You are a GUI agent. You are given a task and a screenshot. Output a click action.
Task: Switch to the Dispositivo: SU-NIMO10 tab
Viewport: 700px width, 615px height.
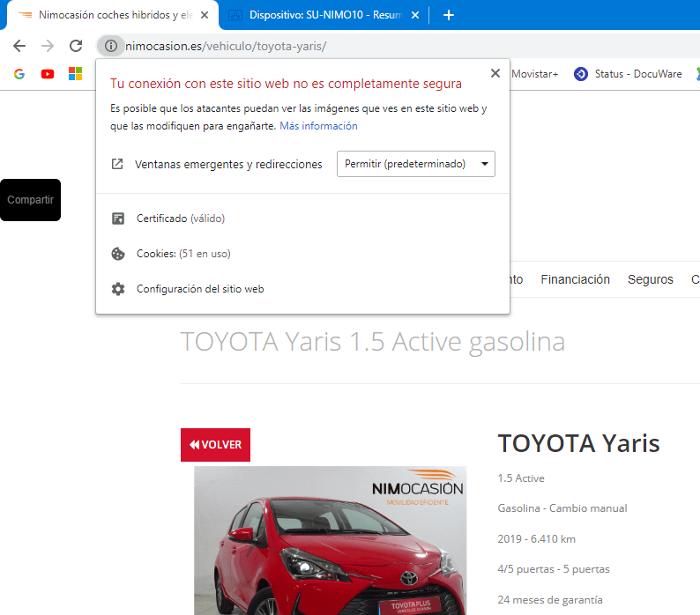click(x=324, y=15)
